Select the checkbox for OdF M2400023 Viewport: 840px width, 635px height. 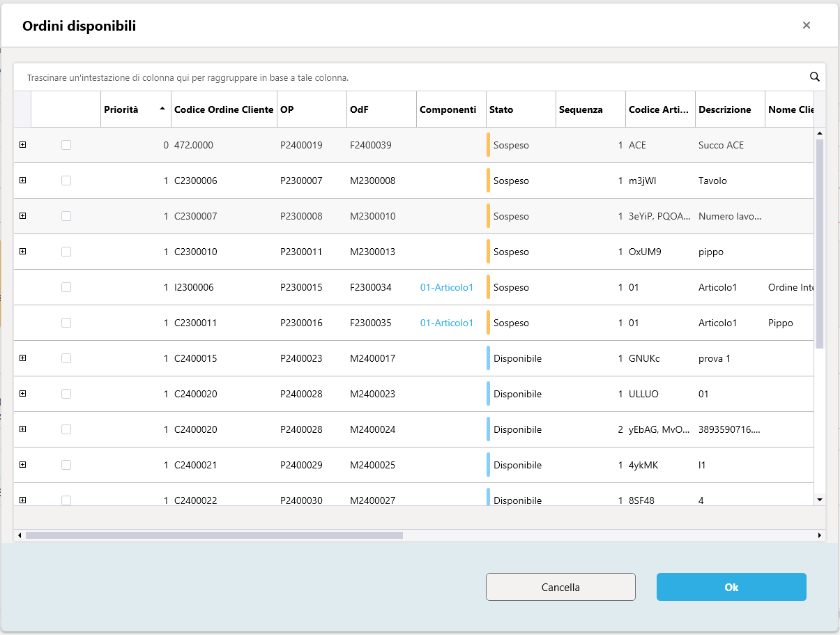coord(66,394)
